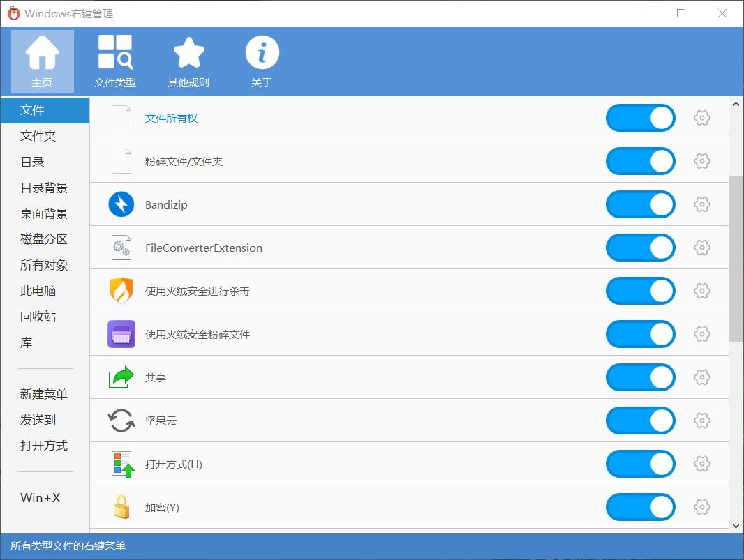The width and height of the screenshot is (744, 560).
Task: Click the vertical scrollbar thumb
Action: click(736, 259)
